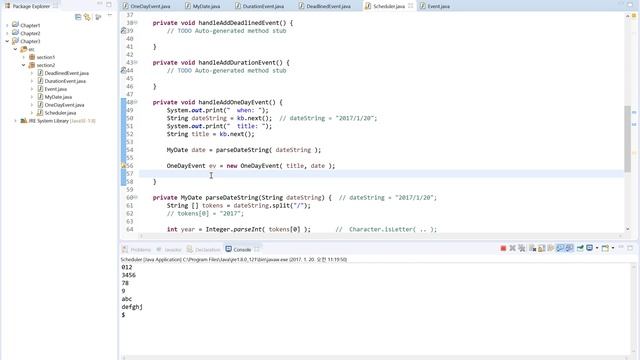Toggle Show Console When Standard Error Changes
Image resolution: width=640 pixels, height=360 pixels.
coord(569,248)
